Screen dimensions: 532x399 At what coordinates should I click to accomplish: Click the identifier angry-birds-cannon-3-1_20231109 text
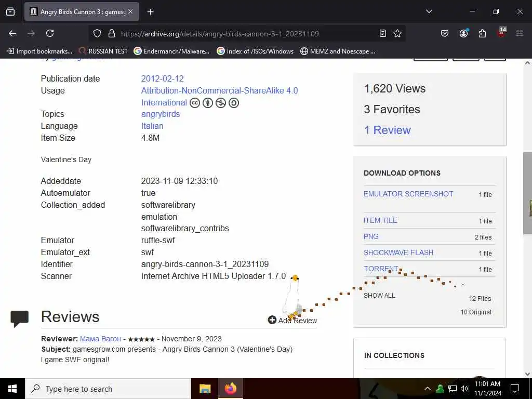tap(205, 264)
